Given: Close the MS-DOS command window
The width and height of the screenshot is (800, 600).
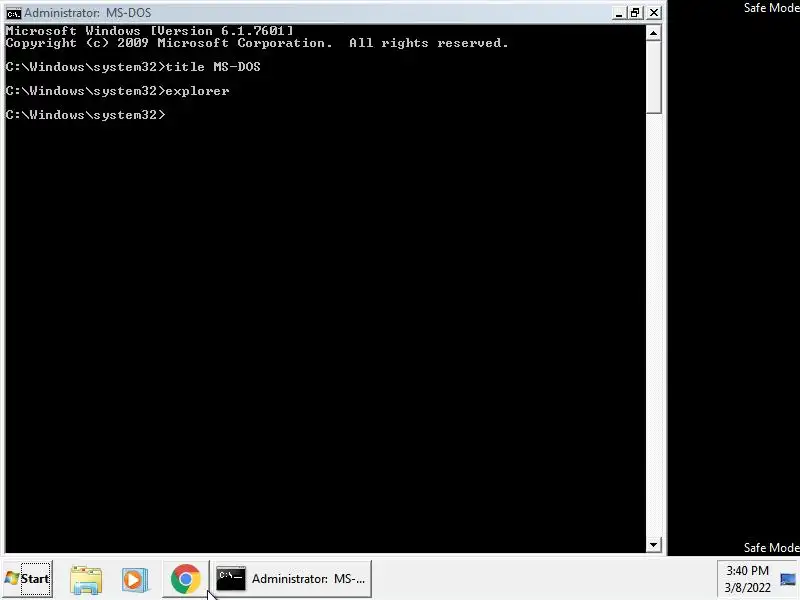Looking at the screenshot, I should point(654,13).
